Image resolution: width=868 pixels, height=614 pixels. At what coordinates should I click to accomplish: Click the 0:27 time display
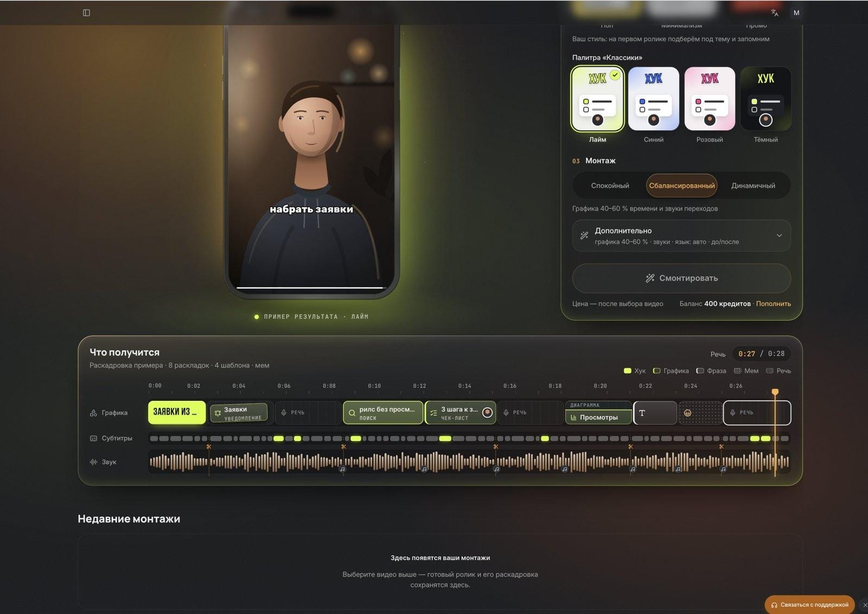coord(746,354)
